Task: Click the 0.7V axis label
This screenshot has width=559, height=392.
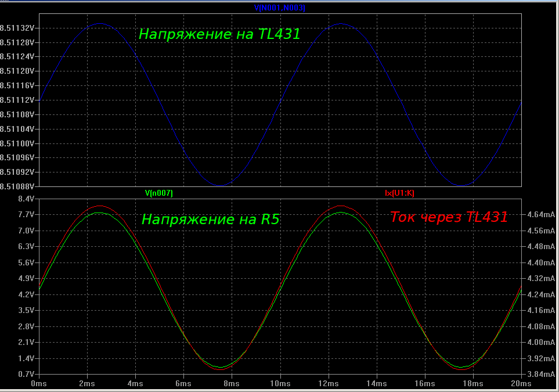Action: (x=26, y=374)
